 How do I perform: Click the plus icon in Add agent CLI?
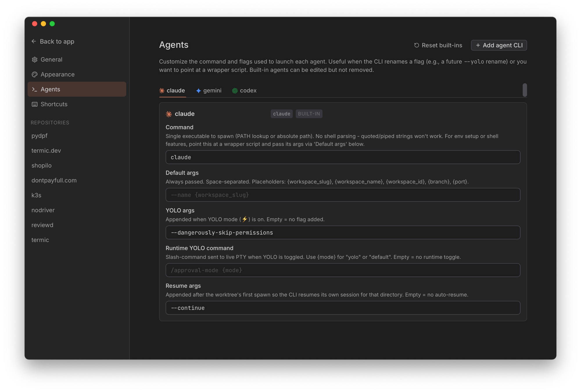tap(478, 45)
